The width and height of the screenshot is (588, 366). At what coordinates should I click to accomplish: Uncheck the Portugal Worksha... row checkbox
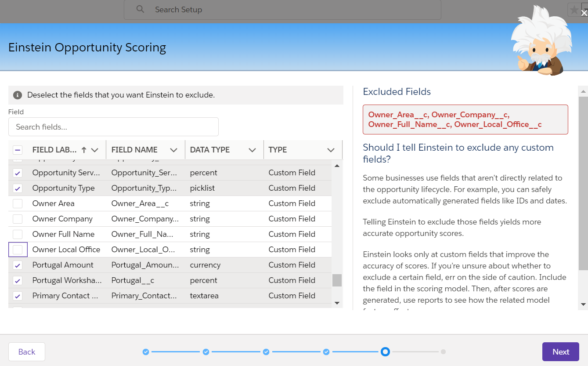18,280
